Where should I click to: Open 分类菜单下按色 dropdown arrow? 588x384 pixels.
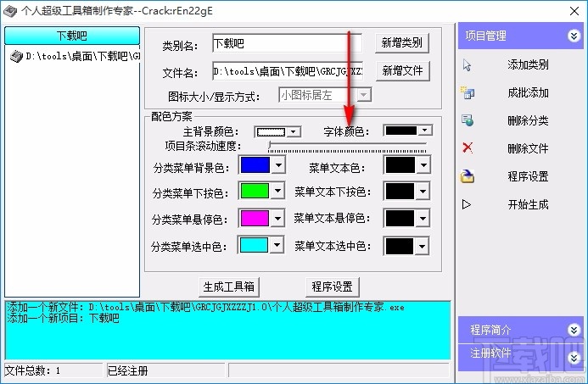click(277, 191)
